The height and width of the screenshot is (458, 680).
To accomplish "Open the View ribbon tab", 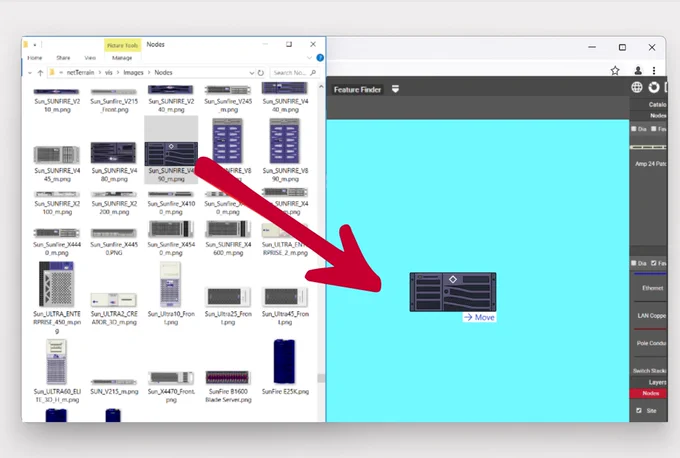I will tap(90, 58).
